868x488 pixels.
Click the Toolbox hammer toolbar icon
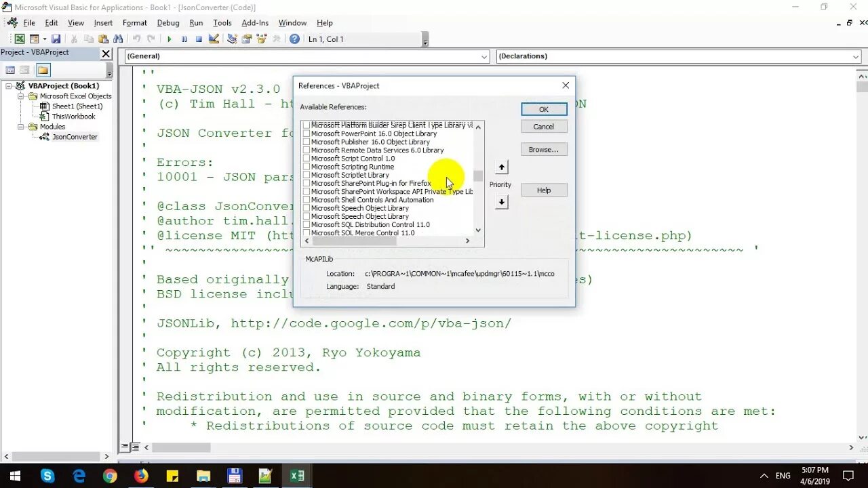click(x=276, y=39)
